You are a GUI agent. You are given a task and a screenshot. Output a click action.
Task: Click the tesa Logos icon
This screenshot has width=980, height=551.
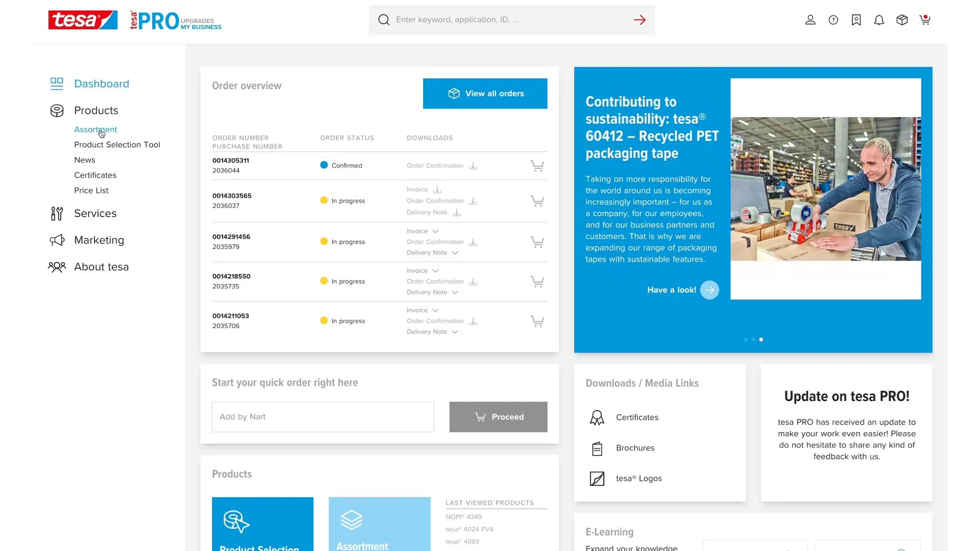coord(597,478)
